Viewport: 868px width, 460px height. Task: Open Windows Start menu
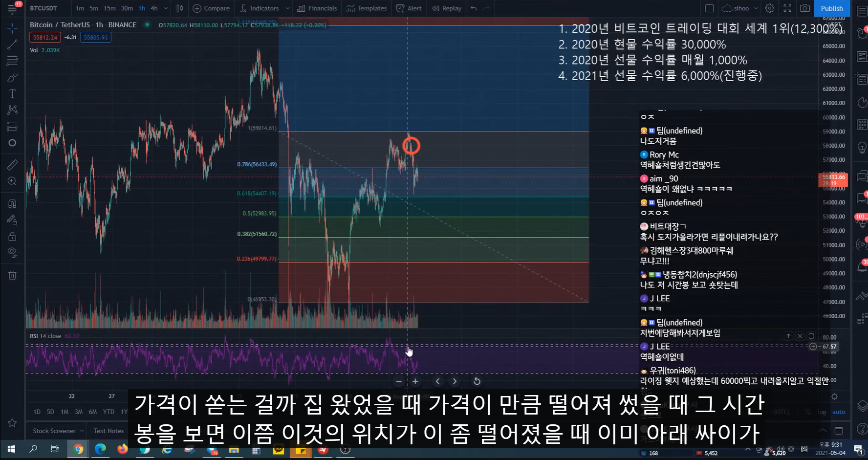[11, 449]
